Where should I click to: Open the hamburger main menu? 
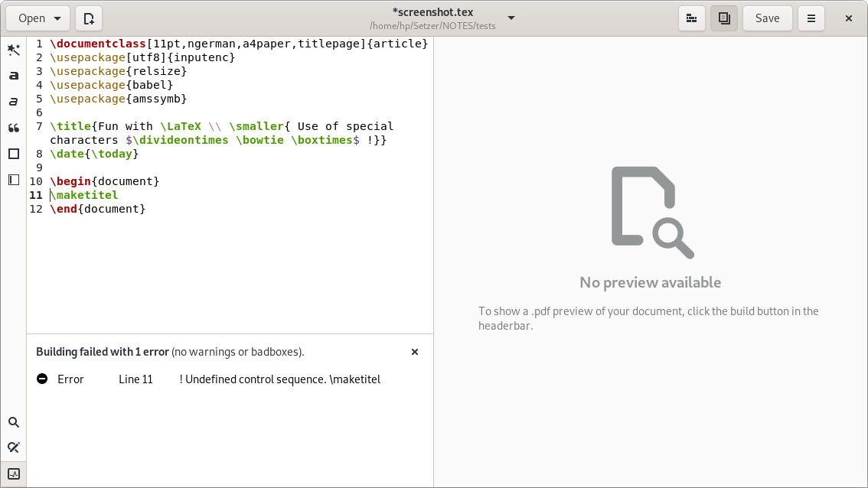point(811,18)
